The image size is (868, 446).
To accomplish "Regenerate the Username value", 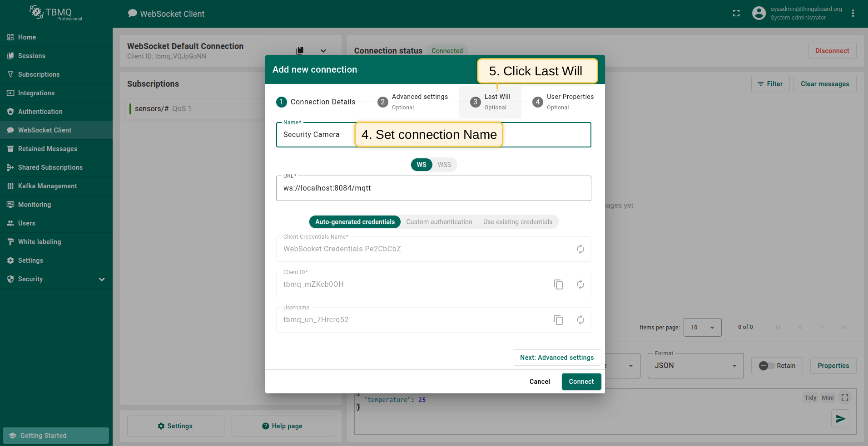I will [580, 320].
